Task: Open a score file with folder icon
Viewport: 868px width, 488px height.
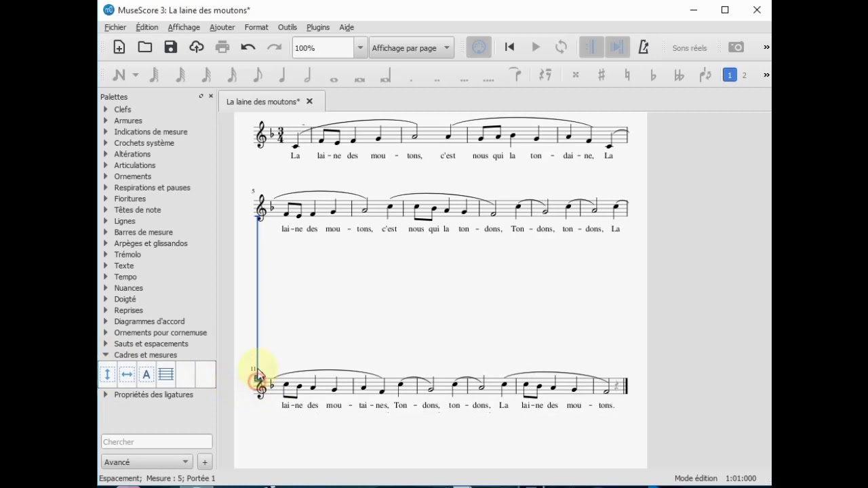Action: coord(145,47)
